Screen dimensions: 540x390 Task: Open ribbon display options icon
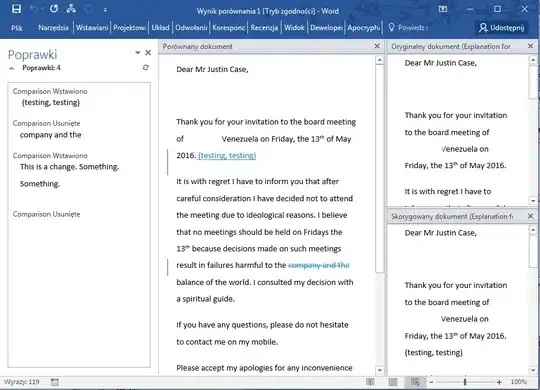click(x=443, y=9)
